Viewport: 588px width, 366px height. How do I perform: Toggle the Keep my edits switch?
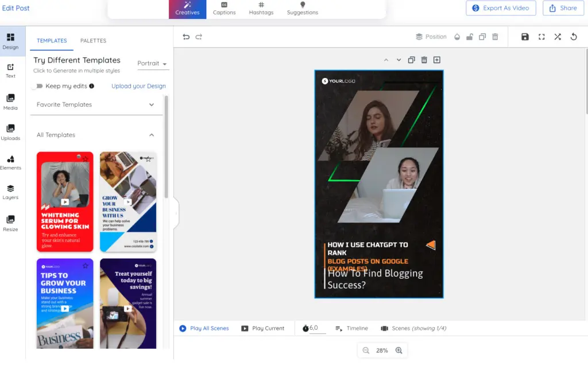[x=38, y=86]
